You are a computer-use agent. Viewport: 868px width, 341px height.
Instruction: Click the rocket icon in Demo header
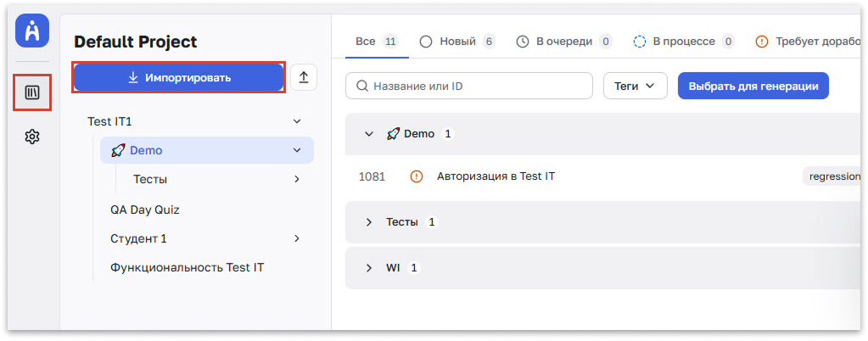[393, 134]
